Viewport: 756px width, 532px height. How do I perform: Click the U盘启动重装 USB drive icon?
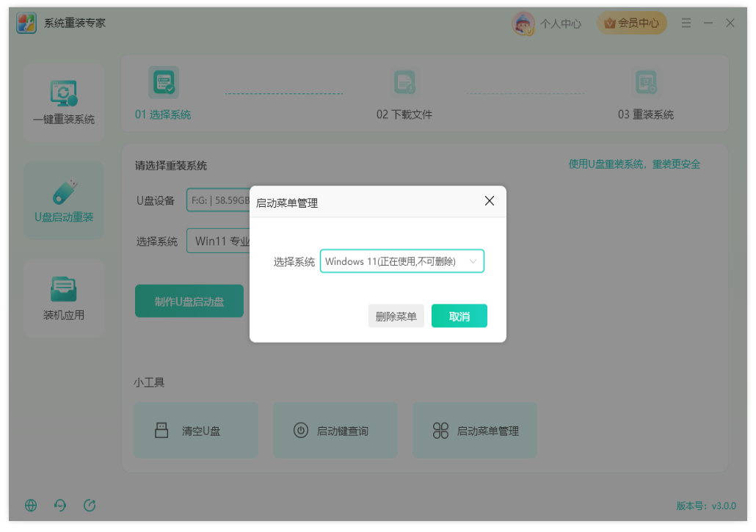pyautogui.click(x=65, y=192)
